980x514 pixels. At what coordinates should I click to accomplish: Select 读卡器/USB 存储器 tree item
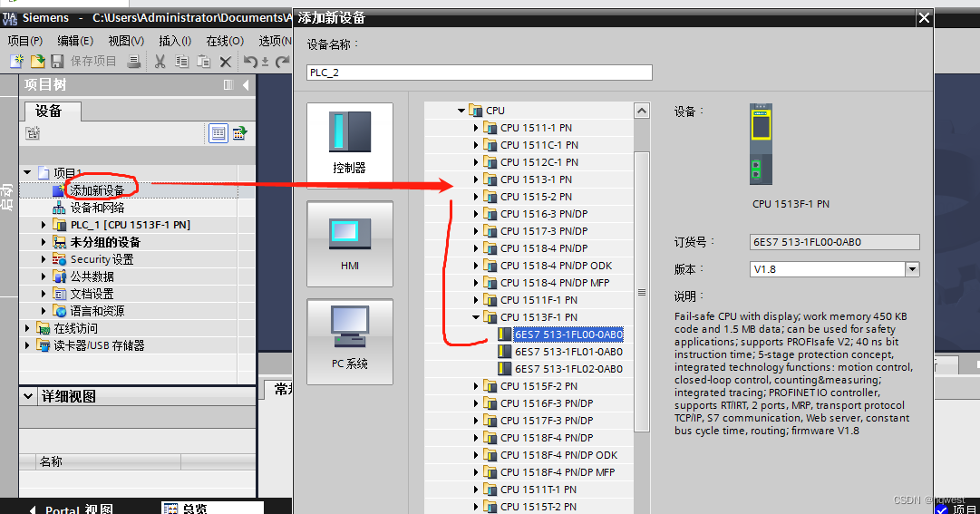(x=99, y=345)
